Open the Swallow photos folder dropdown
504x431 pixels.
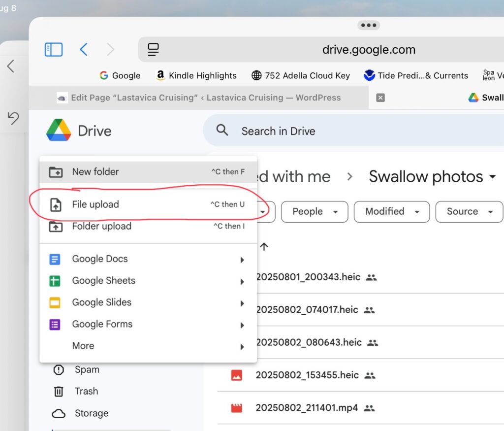click(x=432, y=176)
